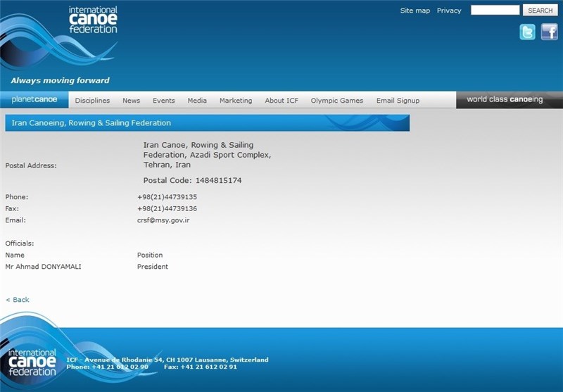
Task: Open the Privacy link
Action: click(449, 11)
